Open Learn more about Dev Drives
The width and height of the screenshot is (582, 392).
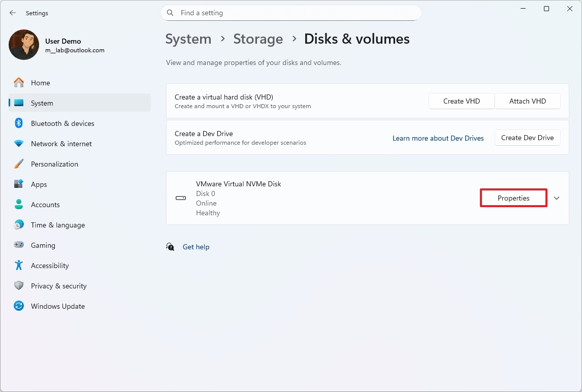438,138
